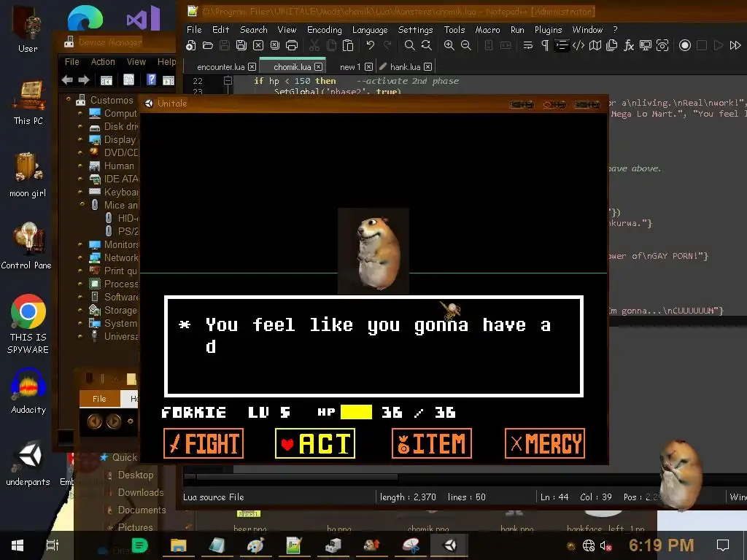This screenshot has width=747, height=560.
Task: Click the run macro multiple times icon
Action: (735, 45)
